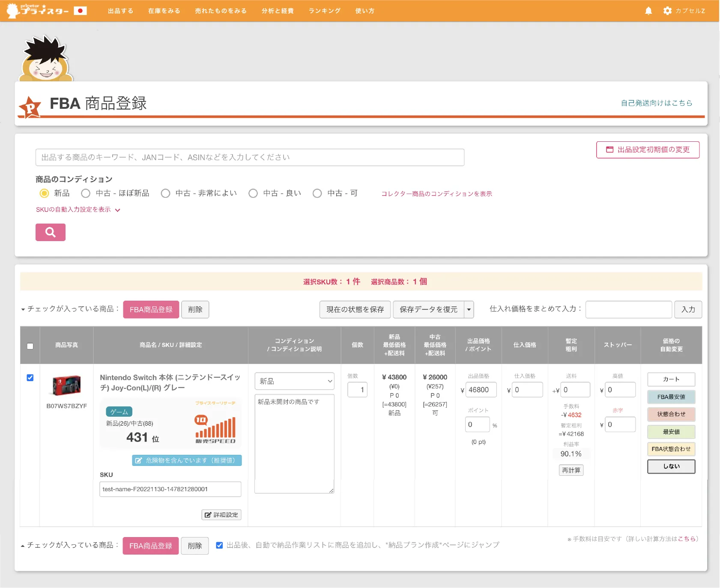
Task: Collapse upper チェックが入っている商品 triangle
Action: coord(23,309)
